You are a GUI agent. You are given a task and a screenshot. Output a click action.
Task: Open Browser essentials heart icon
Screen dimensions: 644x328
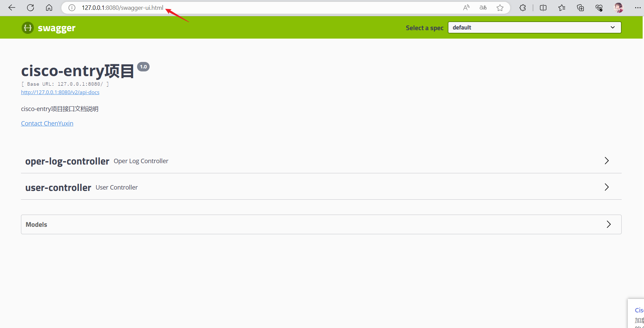pyautogui.click(x=599, y=7)
